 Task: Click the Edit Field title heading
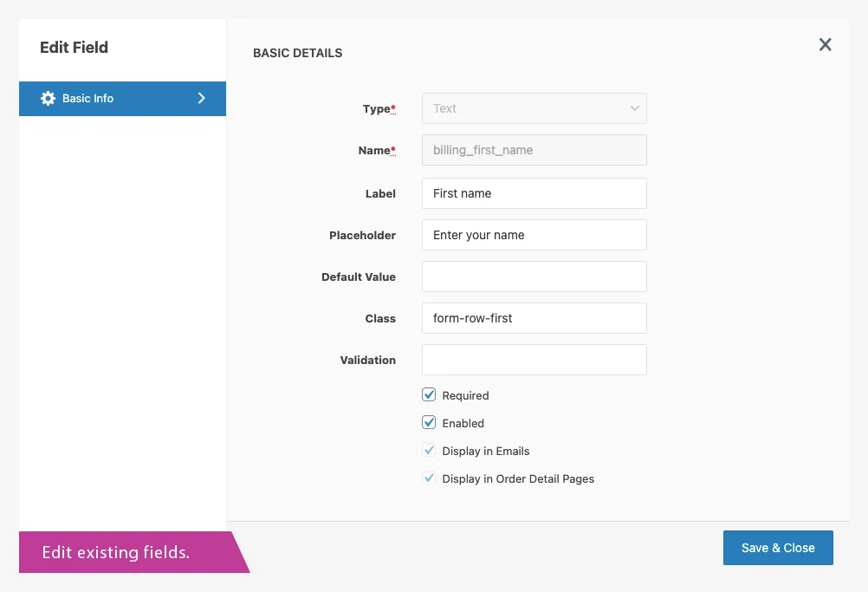pyautogui.click(x=73, y=48)
